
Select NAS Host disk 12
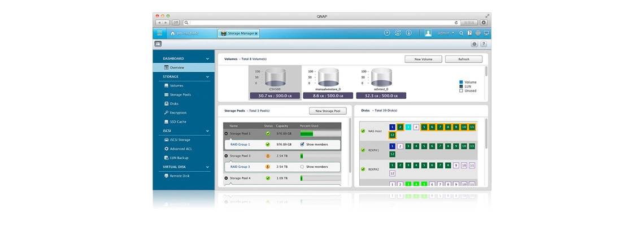click(x=392, y=135)
